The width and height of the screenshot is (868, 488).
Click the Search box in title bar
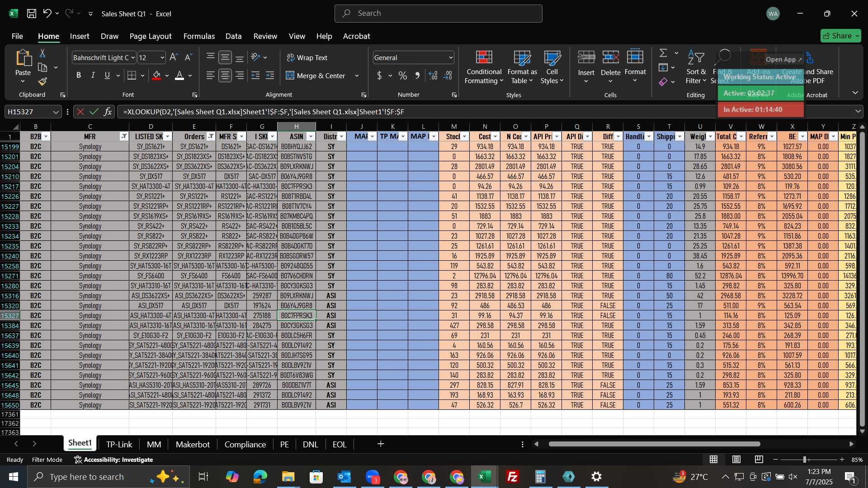click(x=439, y=14)
